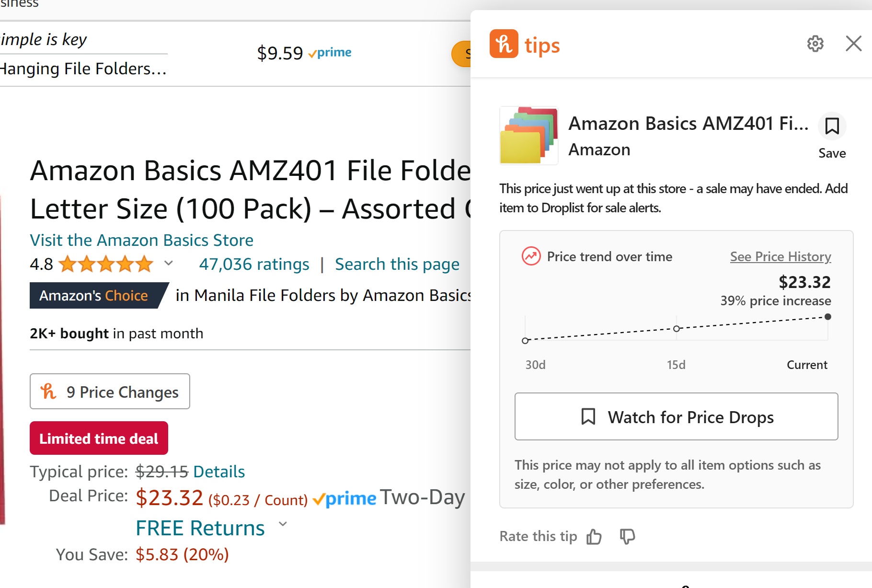
Task: Click the Limited time deal badge
Action: (99, 438)
